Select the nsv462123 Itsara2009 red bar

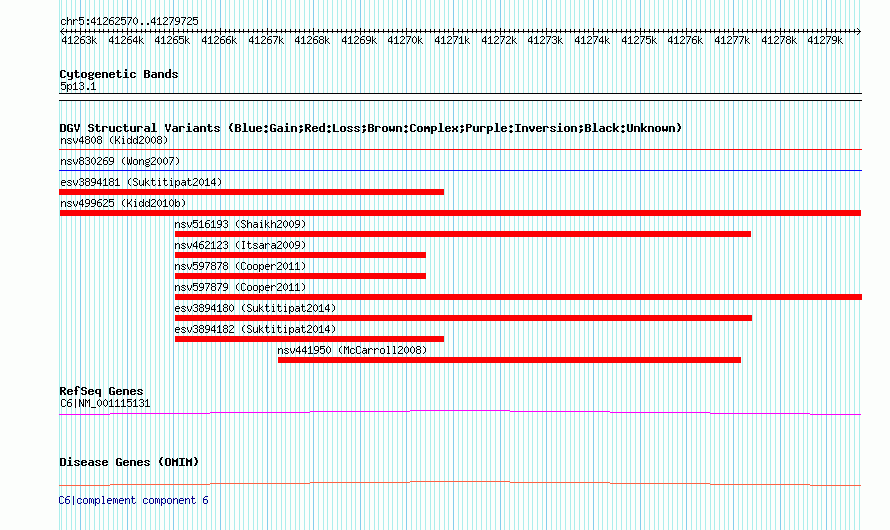coord(300,255)
